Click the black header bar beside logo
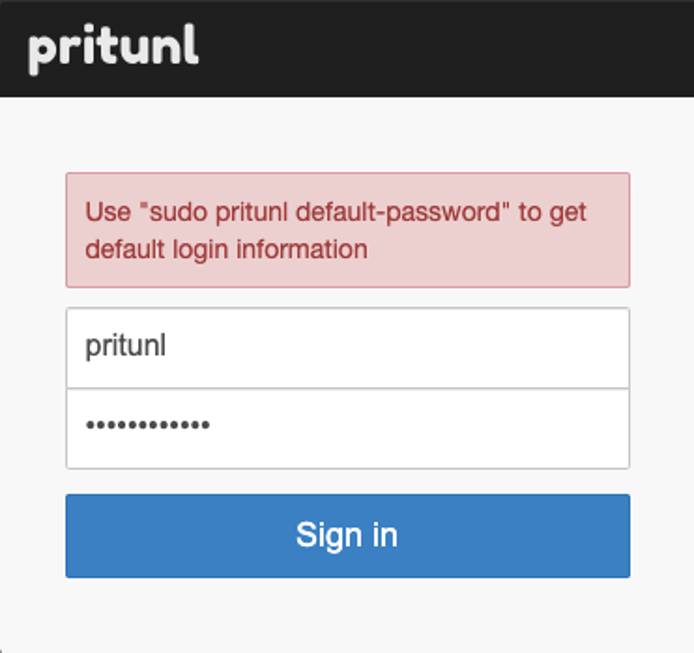The width and height of the screenshot is (694, 653). click(400, 48)
